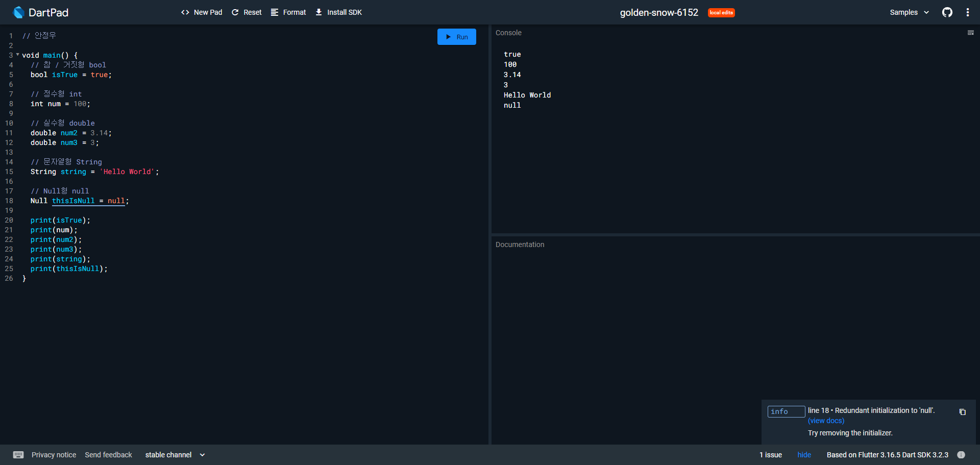
Task: Click the Hello World console output
Action: (x=527, y=95)
